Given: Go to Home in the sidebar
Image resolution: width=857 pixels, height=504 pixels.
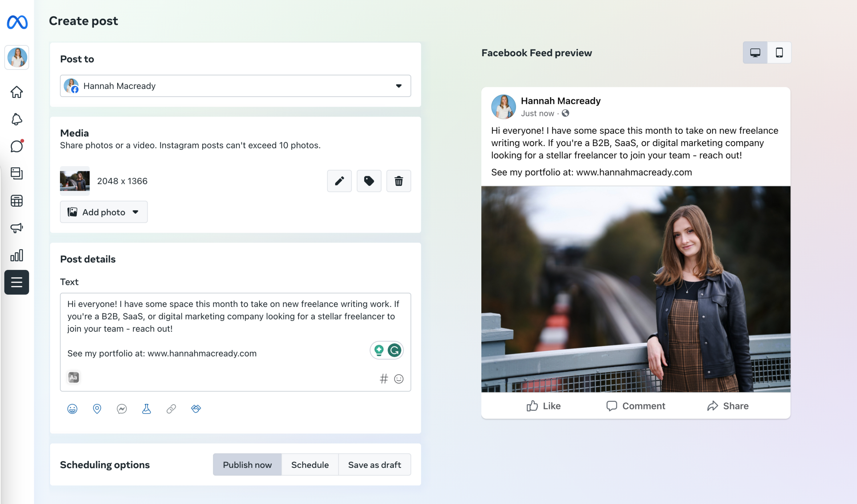Looking at the screenshot, I should (x=17, y=92).
